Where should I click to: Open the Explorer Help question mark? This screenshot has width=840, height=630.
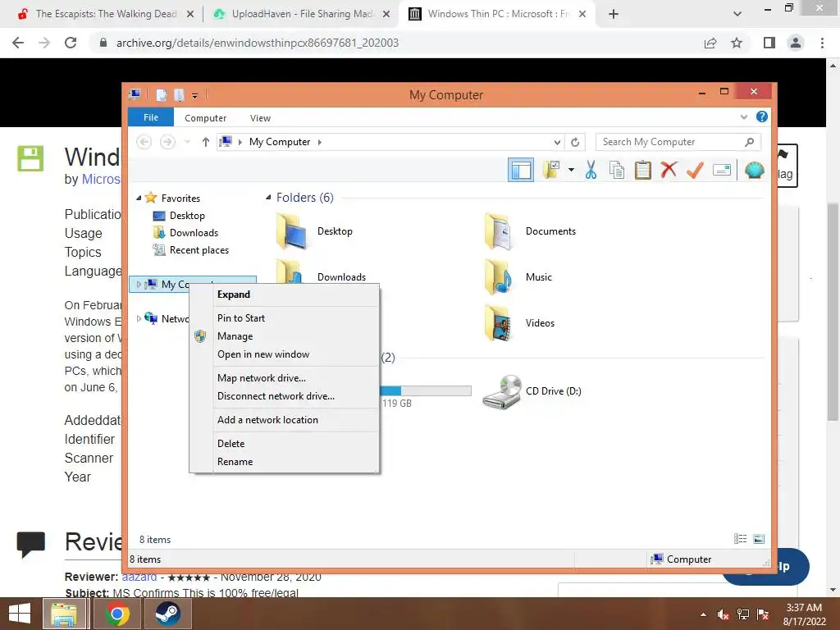tap(761, 116)
